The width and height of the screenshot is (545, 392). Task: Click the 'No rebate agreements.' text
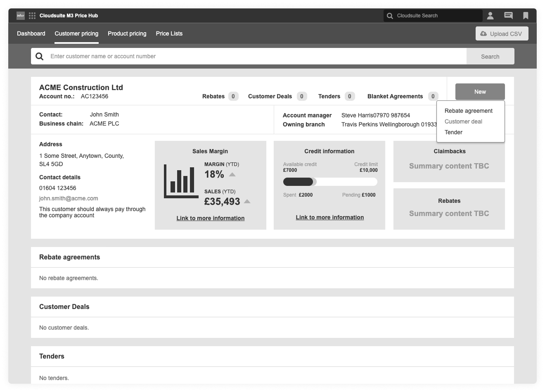pos(69,278)
